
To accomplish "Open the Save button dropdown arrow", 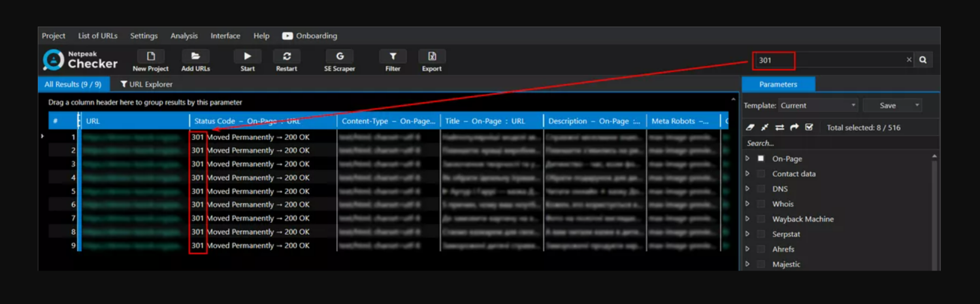I will [917, 105].
